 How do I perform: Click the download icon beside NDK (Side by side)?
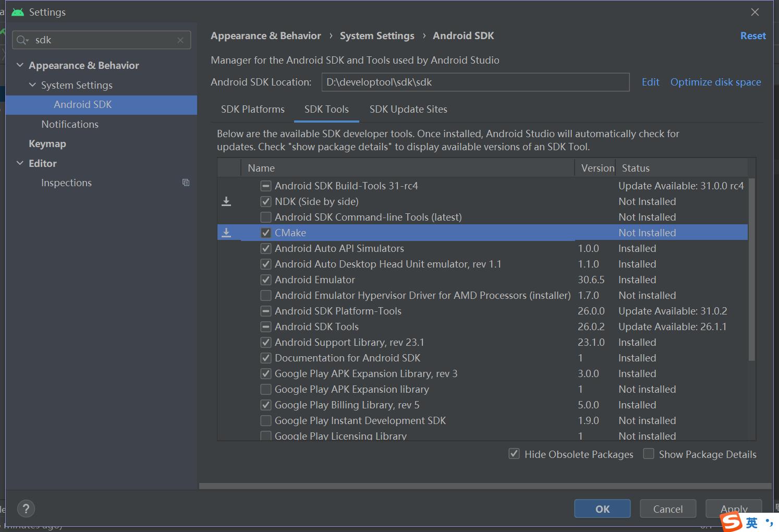pos(226,201)
